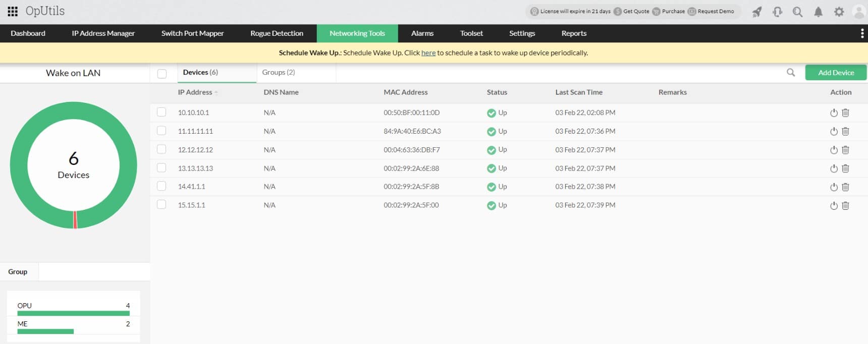Open the Toolset menu
This screenshot has width=868, height=344.
471,33
